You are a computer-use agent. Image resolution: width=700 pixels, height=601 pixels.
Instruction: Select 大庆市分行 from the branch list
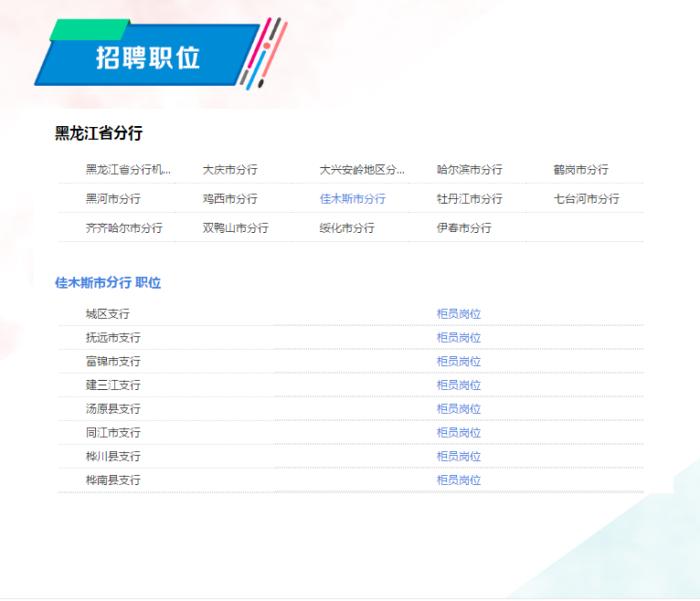[229, 170]
